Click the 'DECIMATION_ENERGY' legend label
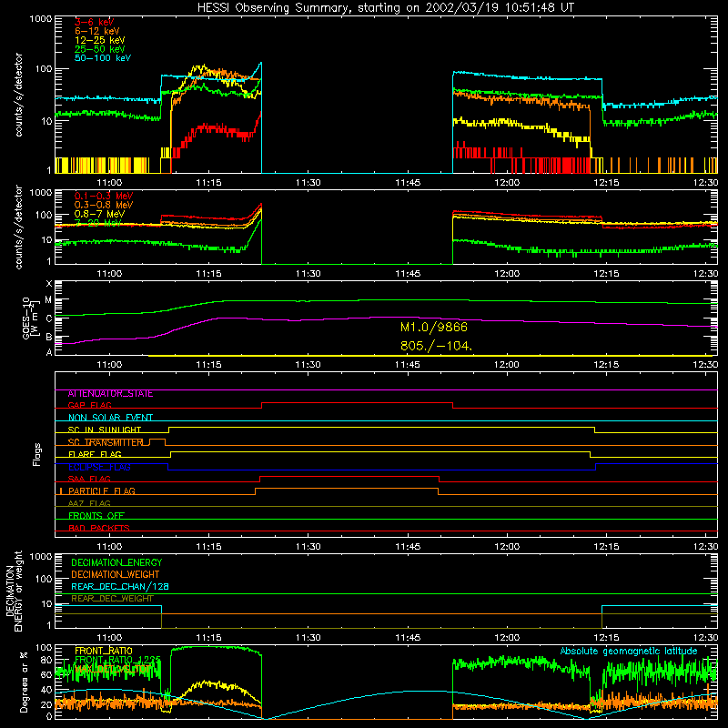 coord(116,562)
